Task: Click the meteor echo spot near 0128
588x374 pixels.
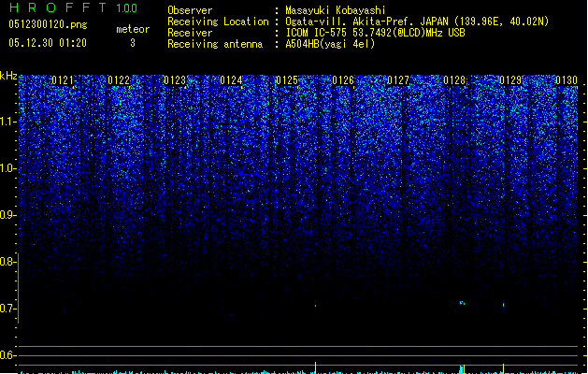Action: point(462,302)
